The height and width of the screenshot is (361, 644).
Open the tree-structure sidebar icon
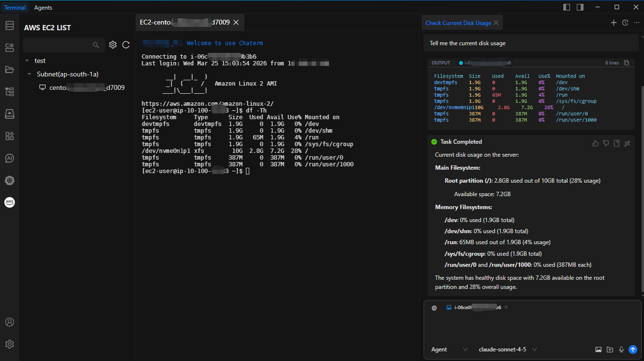[x=10, y=91]
